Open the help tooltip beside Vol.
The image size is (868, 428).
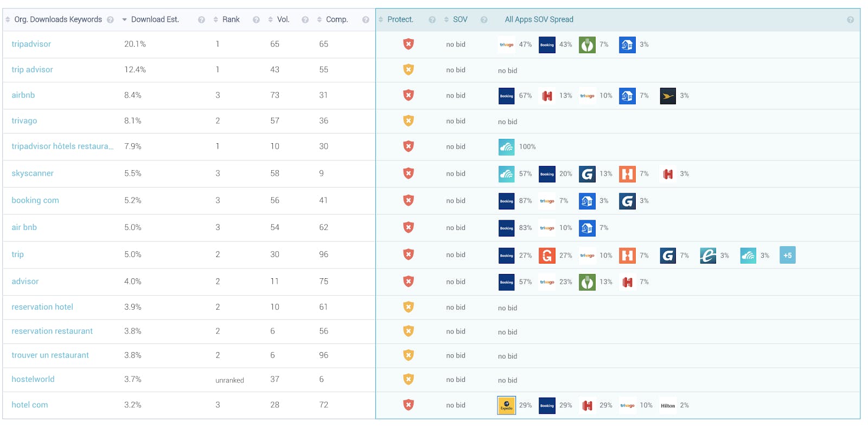pos(305,20)
